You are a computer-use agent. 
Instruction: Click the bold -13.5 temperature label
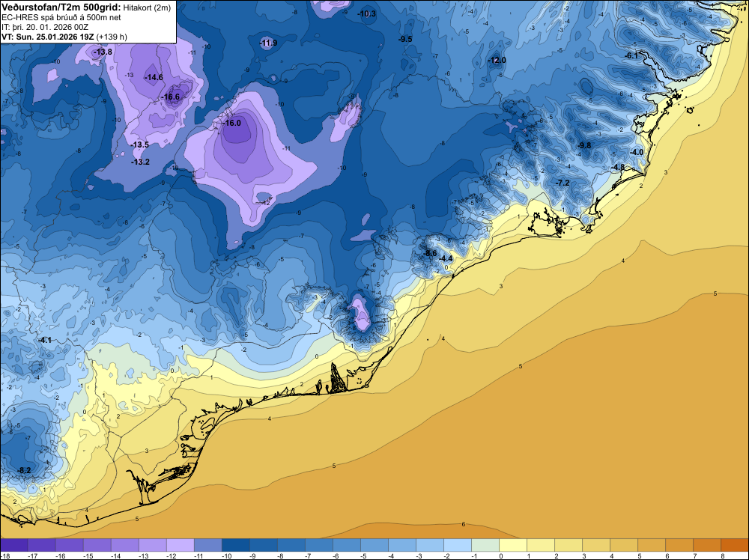[x=140, y=144]
